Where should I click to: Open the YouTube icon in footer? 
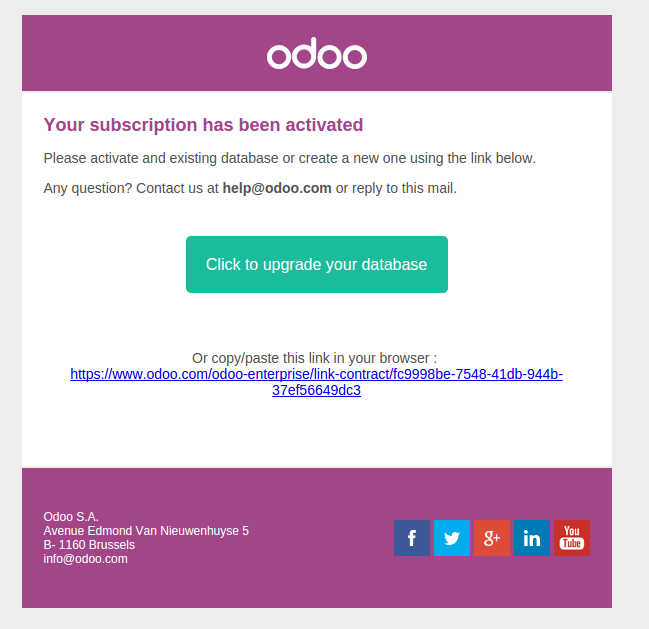tap(572, 538)
